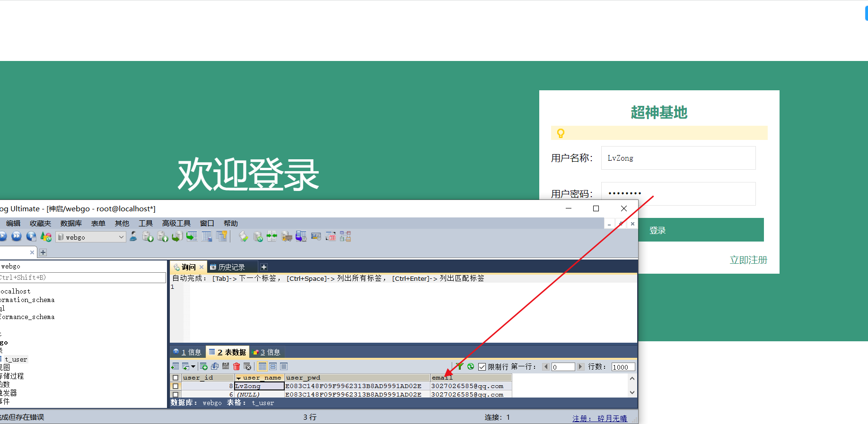Click the format query scroll-checkmark icon
Viewport: 868px width, 424px height.
coord(243,236)
